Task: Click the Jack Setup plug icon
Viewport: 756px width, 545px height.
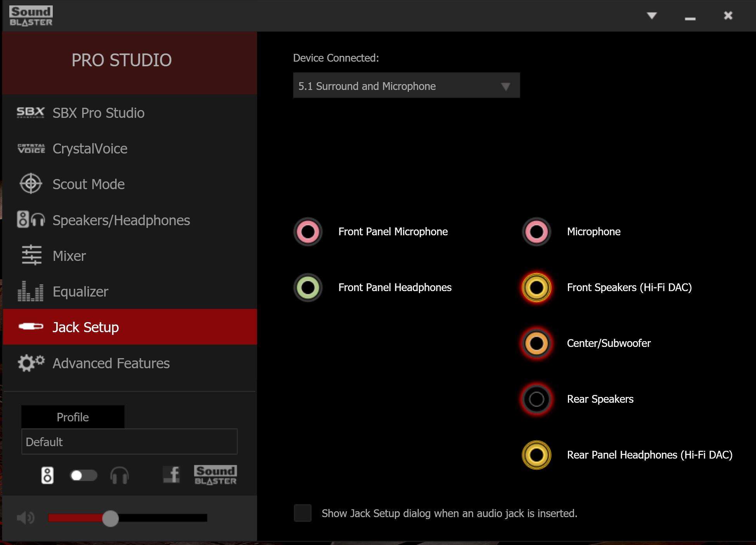Action: [31, 326]
